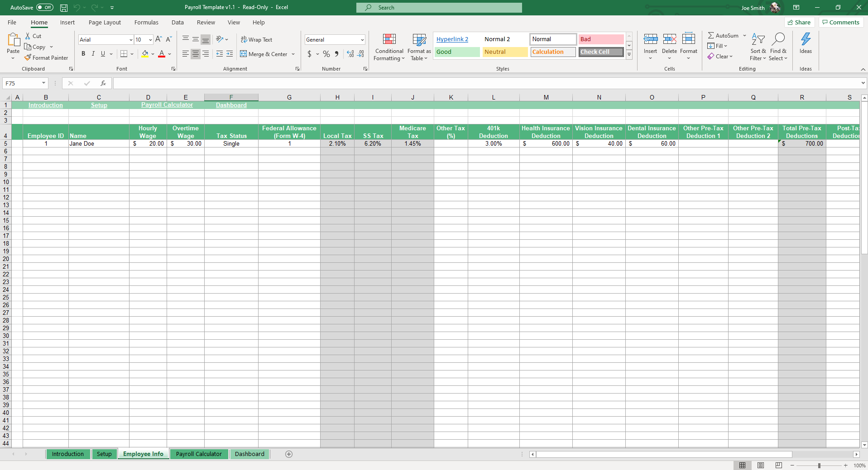
Task: Add a new sheet with plus icon
Action: [289, 454]
